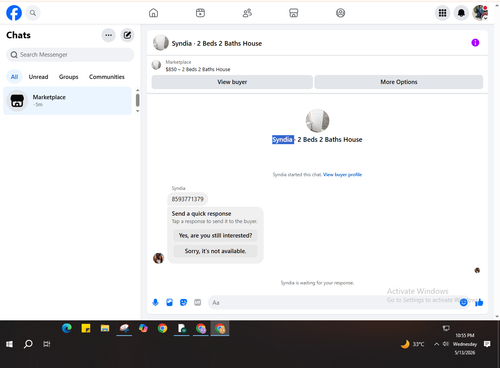Open the Facebook logo home link

coord(14,13)
